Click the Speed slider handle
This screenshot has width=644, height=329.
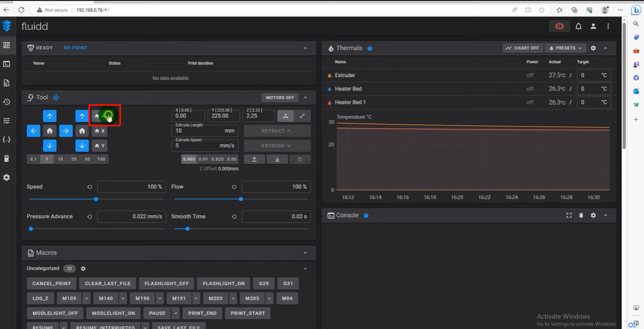tap(96, 199)
